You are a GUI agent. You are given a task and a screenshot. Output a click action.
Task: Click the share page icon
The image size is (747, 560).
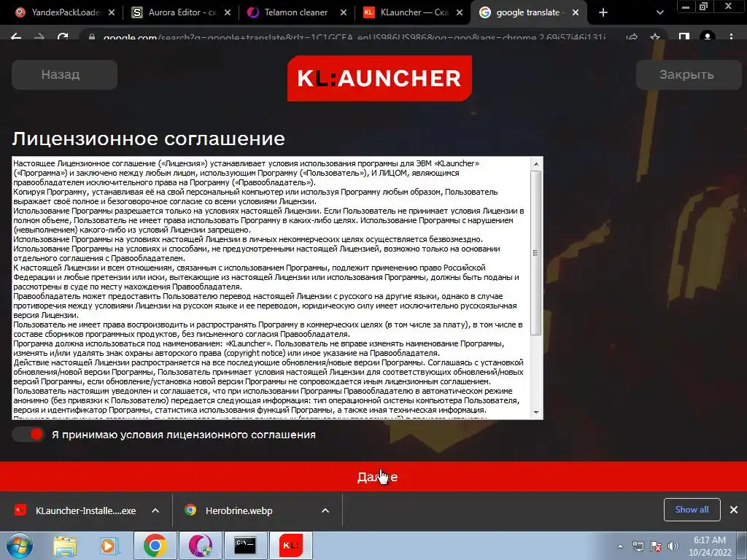tap(632, 36)
